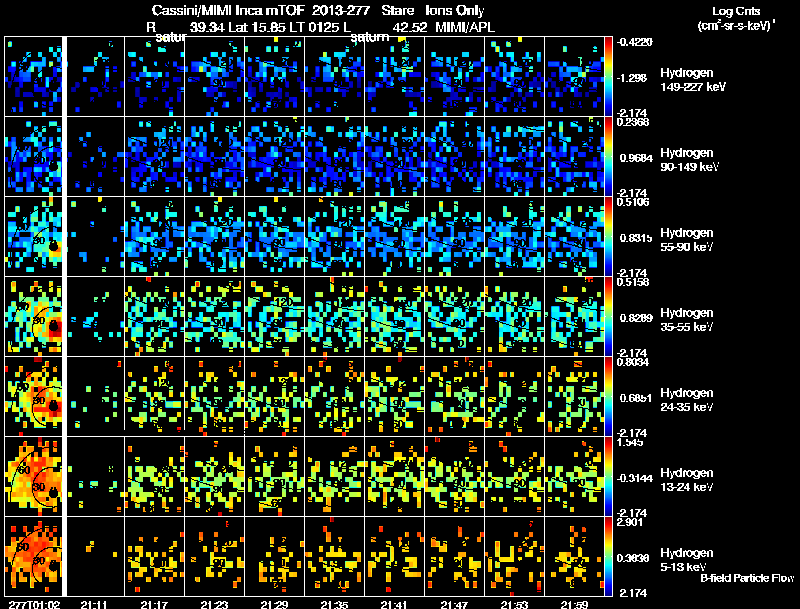Open the 90-149 keV image in the 21:11 column
This screenshot has height=609, width=800.
pos(95,157)
